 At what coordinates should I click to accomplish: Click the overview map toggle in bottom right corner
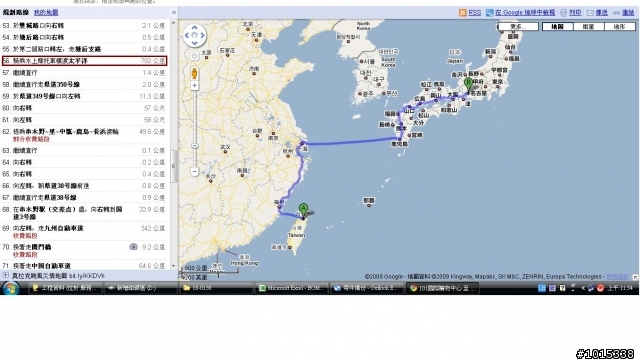pyautogui.click(x=636, y=277)
